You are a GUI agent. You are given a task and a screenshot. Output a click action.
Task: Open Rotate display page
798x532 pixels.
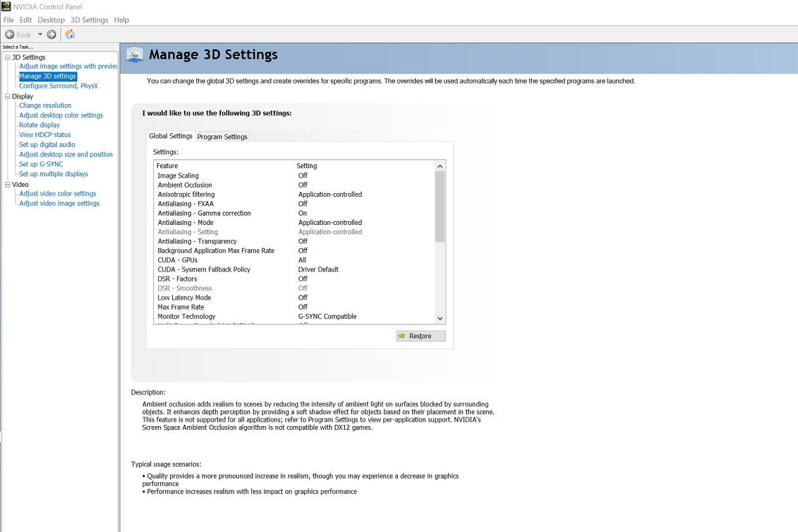click(39, 125)
